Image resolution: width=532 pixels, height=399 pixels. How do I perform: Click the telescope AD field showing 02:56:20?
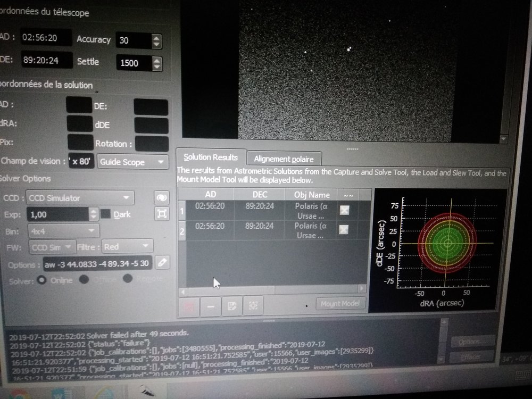coord(45,38)
